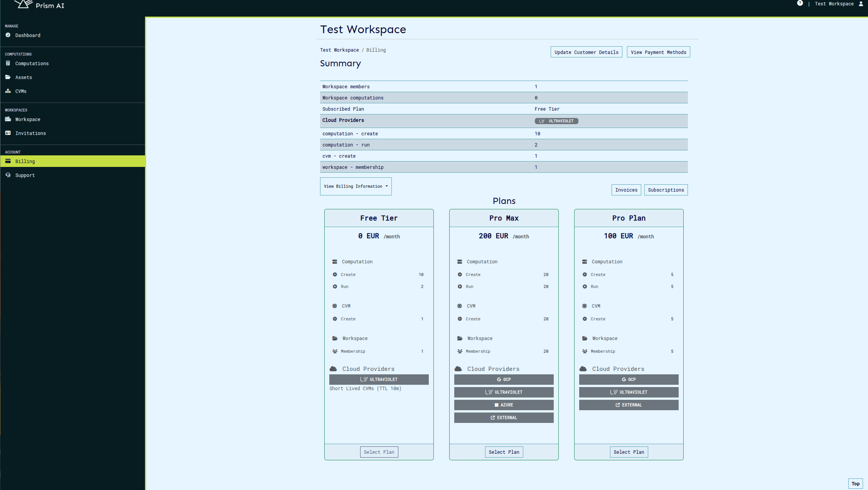
Task: Click the Workspace sidebar icon
Action: [x=8, y=119]
